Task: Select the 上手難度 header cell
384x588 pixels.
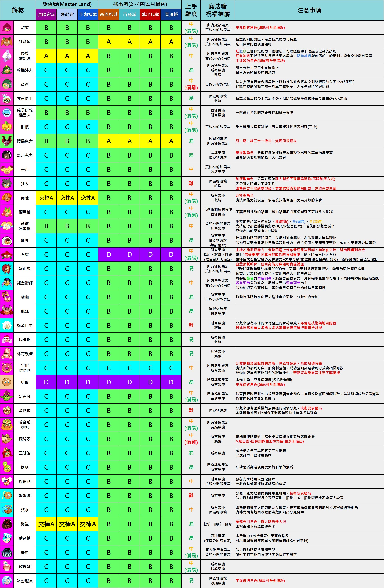Action: (191, 10)
